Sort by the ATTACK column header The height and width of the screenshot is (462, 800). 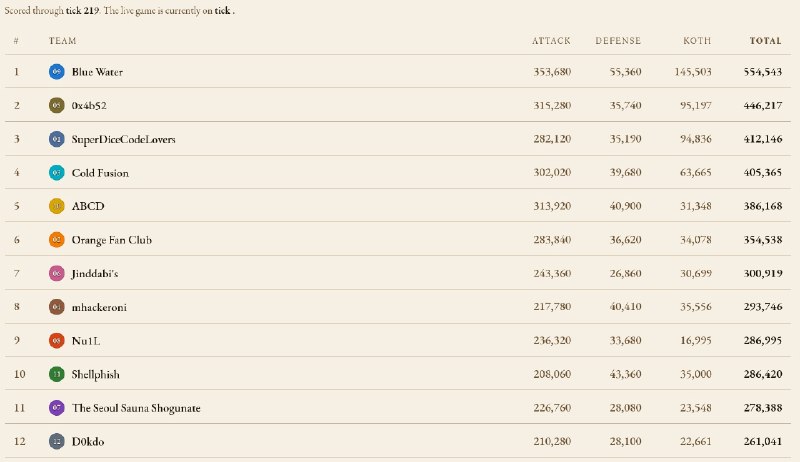coord(551,41)
